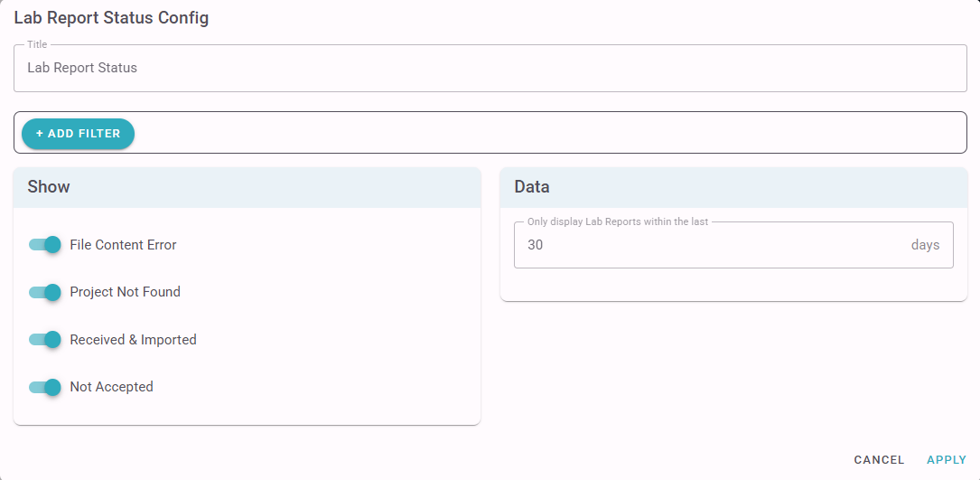Disable the File Content Error switch

(x=44, y=244)
